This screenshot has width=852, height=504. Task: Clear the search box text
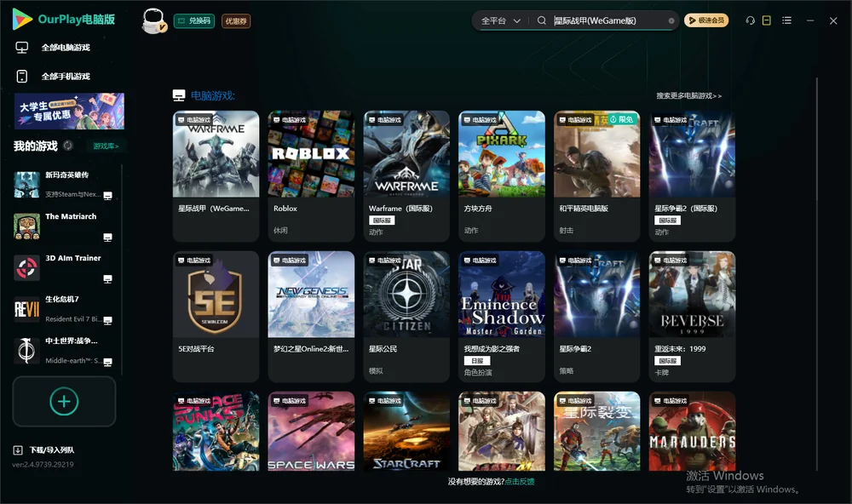click(671, 20)
